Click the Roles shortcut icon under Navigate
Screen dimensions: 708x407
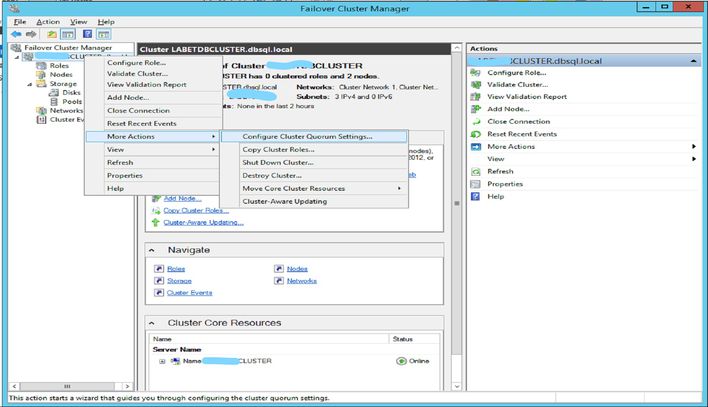(x=159, y=269)
